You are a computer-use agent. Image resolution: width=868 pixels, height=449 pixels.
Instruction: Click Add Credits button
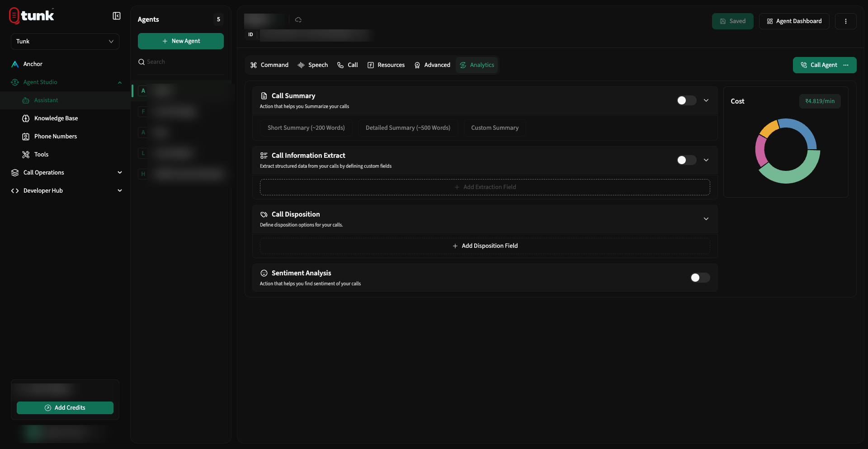pos(65,408)
